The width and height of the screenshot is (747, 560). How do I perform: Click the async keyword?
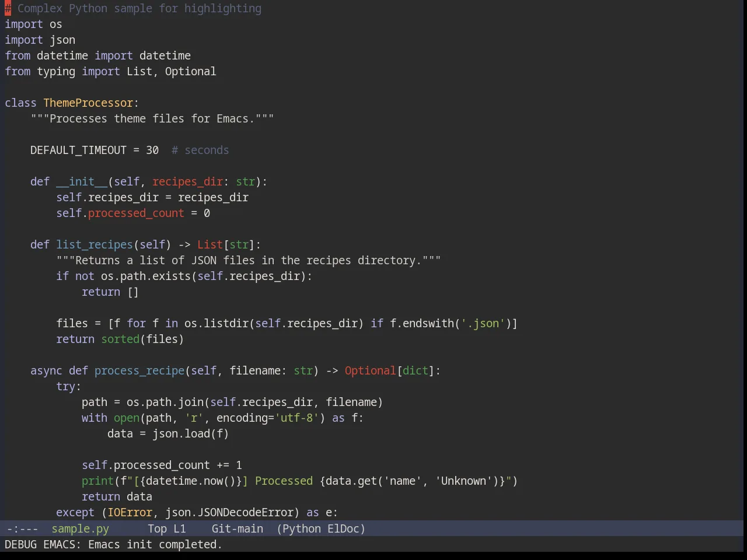coord(46,370)
